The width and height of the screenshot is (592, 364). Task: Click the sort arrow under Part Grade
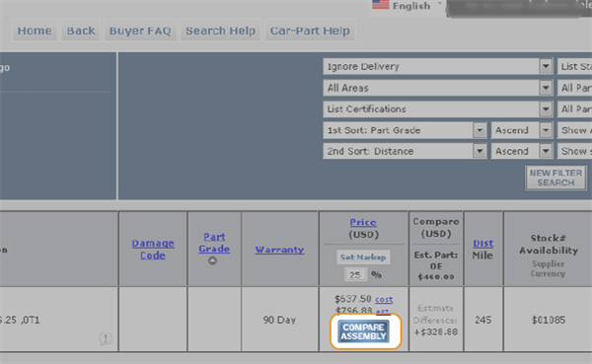tap(212, 260)
